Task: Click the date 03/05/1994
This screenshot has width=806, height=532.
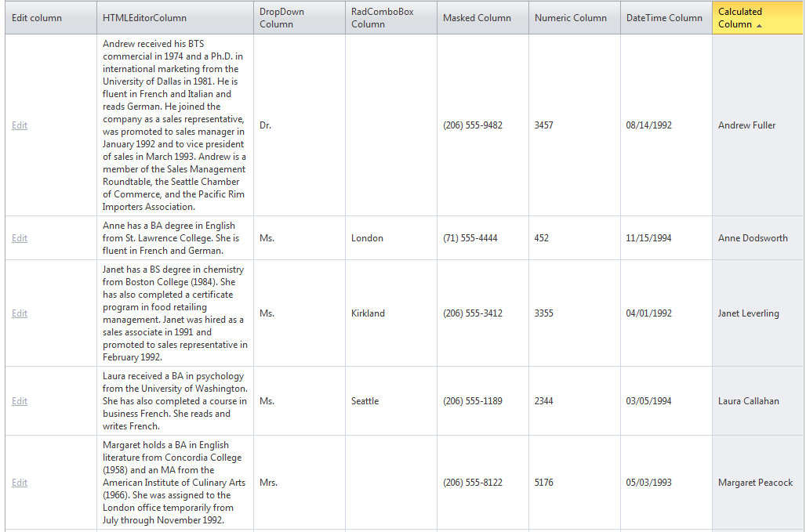Action: point(648,401)
